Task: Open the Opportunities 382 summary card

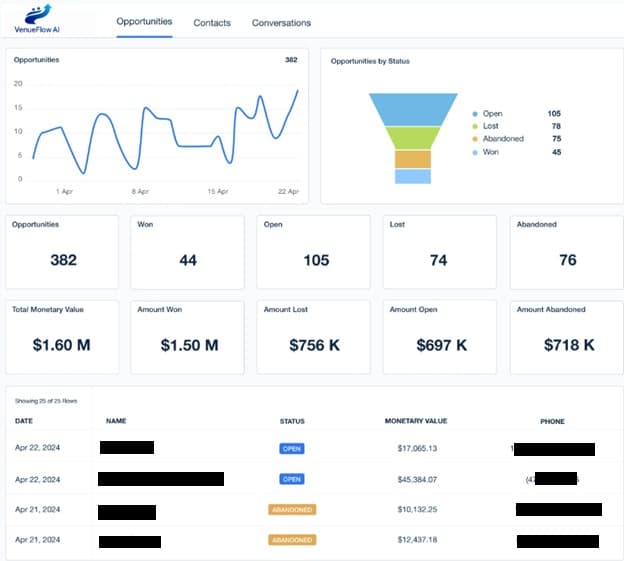Action: pos(62,252)
